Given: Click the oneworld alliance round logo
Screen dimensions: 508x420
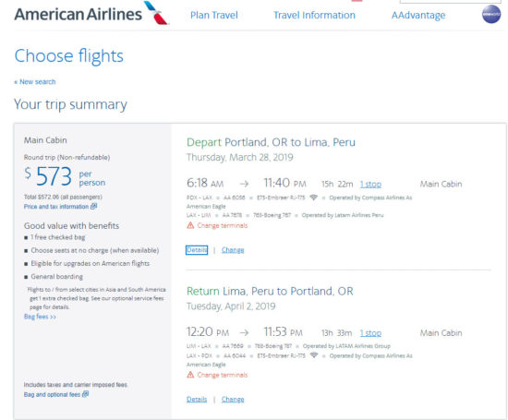Looking at the screenshot, I should (x=491, y=14).
